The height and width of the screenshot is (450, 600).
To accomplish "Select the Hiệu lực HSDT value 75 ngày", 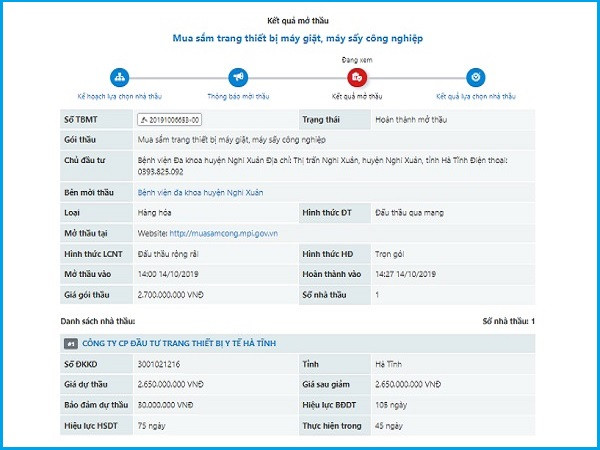I will [152, 426].
